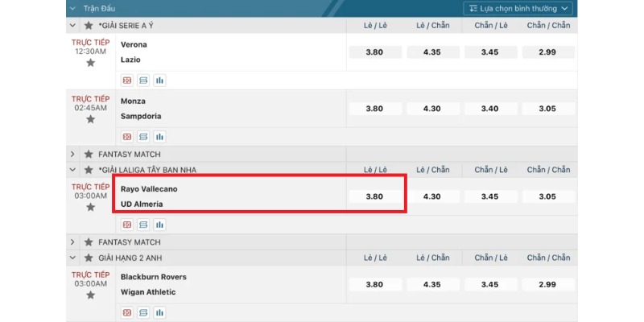Click the Wigan Athletic team name
Image resolution: width=644 pixels, height=322 pixels.
tap(148, 292)
